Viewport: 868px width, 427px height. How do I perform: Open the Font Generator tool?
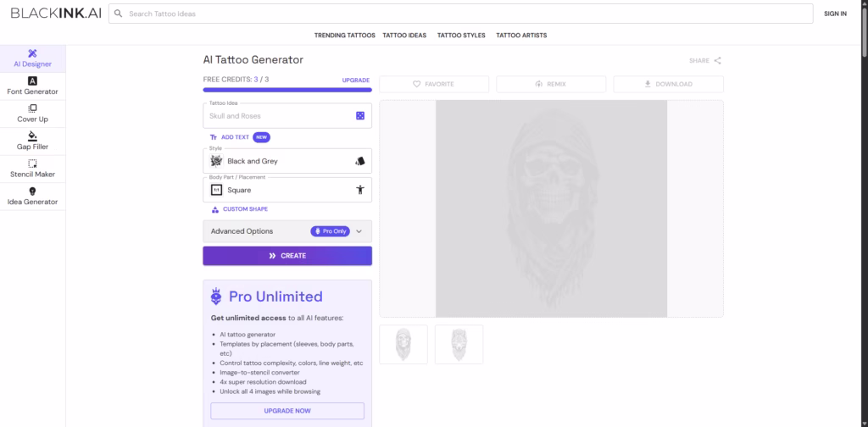point(32,86)
